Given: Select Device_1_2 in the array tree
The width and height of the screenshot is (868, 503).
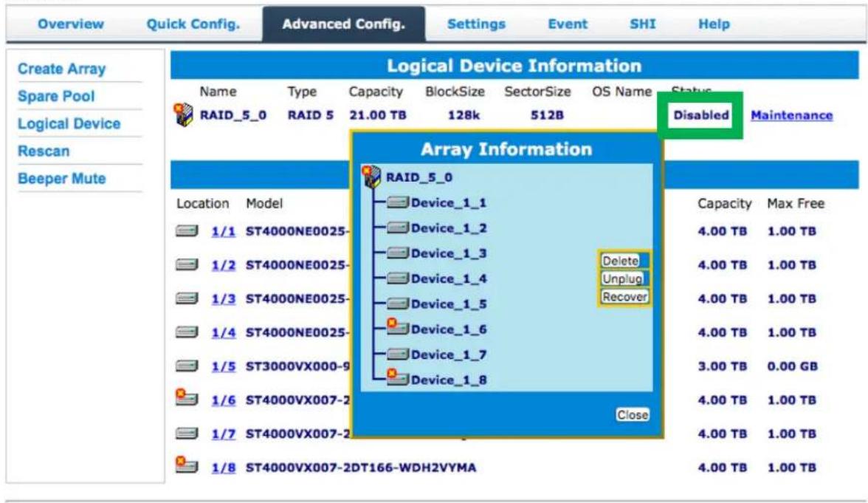Looking at the screenshot, I should pyautogui.click(x=449, y=228).
